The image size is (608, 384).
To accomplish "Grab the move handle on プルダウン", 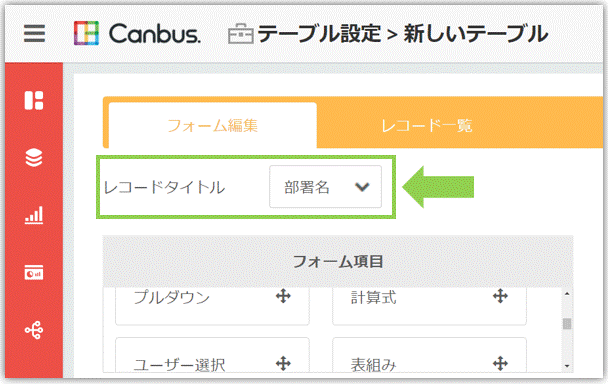I will pos(283,296).
